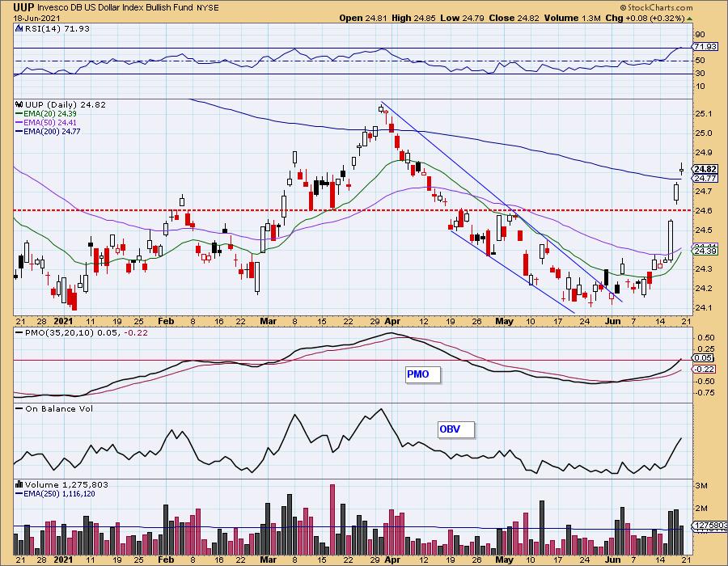Viewport: 728px width, 566px height.
Task: Click the latest candlestick at 24.82
Action: [682, 168]
